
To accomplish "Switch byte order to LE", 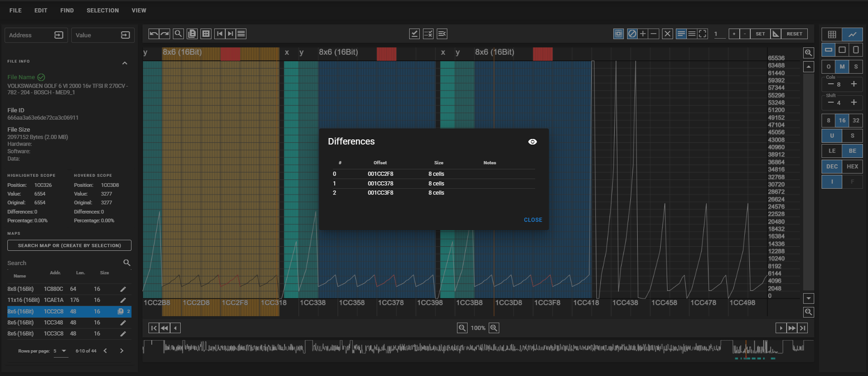I will pos(832,151).
